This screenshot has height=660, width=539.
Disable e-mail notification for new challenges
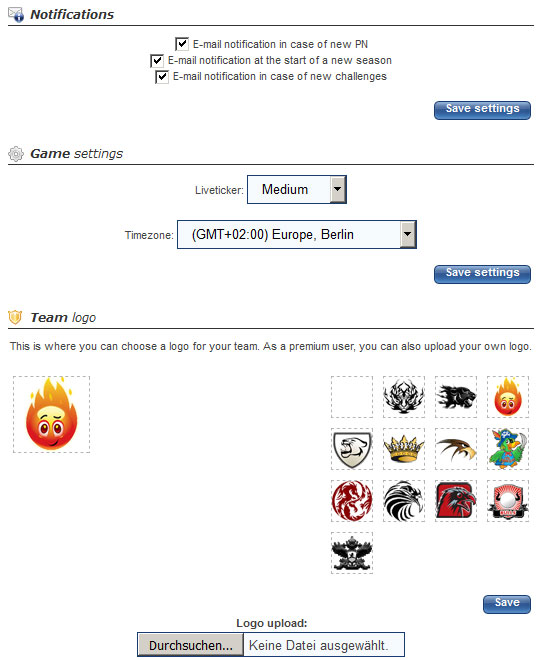162,77
